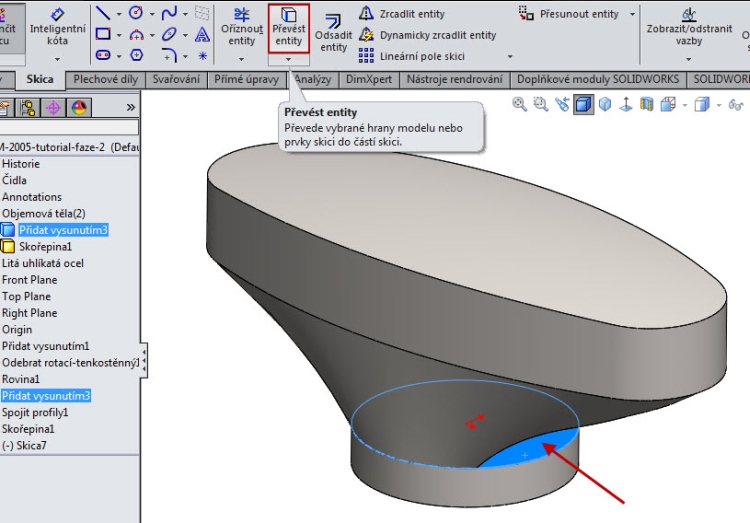This screenshot has height=523, width=750.
Task: Select Spojit profily1 in feature tree
Action: 35,412
